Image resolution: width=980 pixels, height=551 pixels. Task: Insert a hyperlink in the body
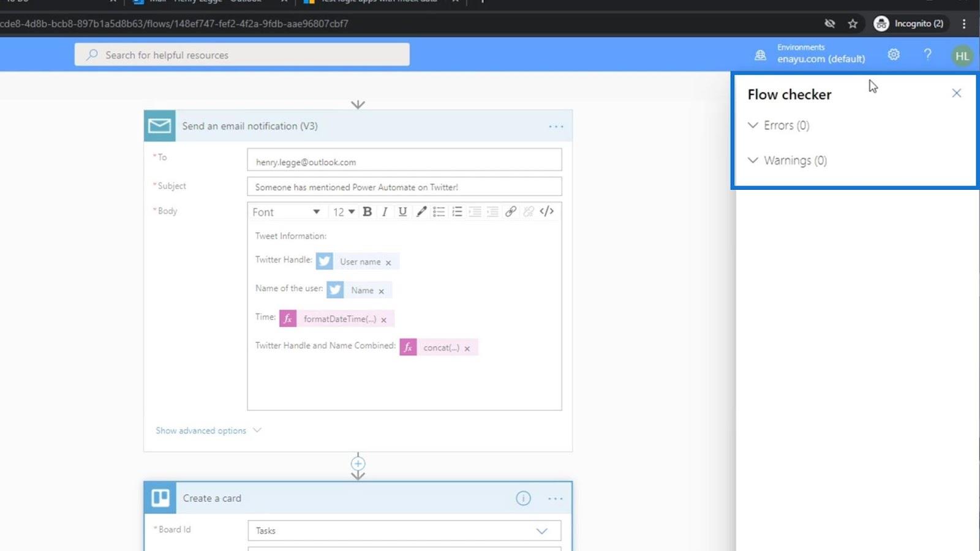[511, 211]
